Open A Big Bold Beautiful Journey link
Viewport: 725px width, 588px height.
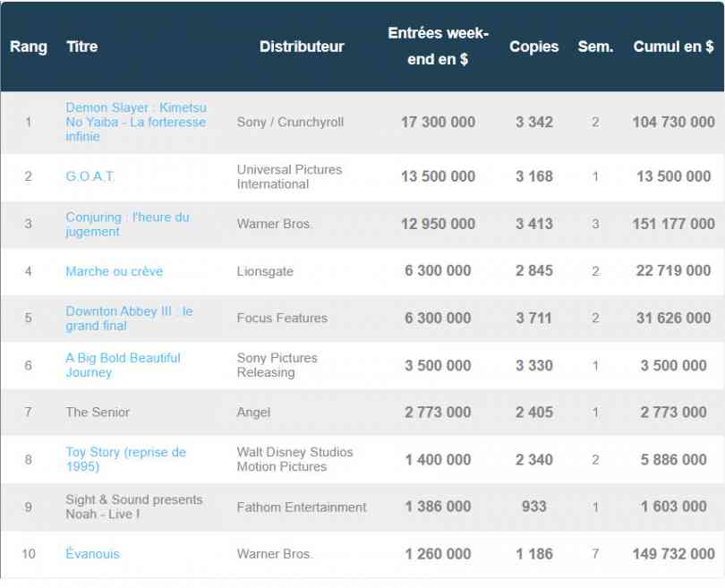click(x=123, y=365)
